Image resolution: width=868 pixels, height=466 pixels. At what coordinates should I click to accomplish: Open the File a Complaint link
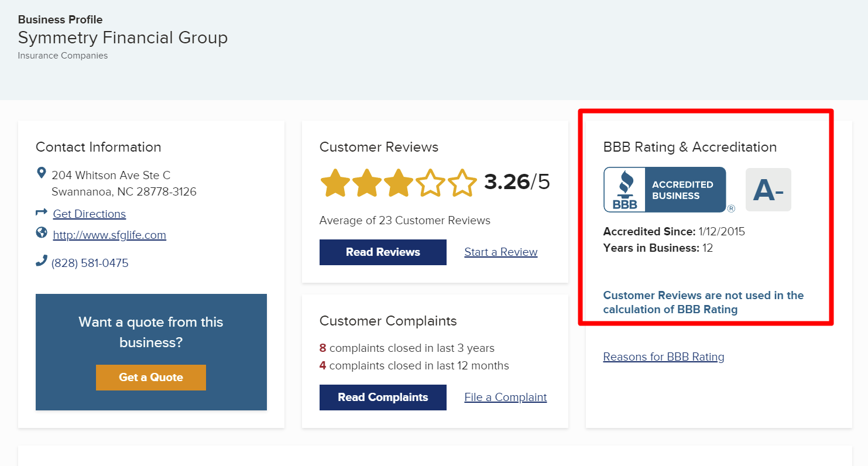[505, 398]
